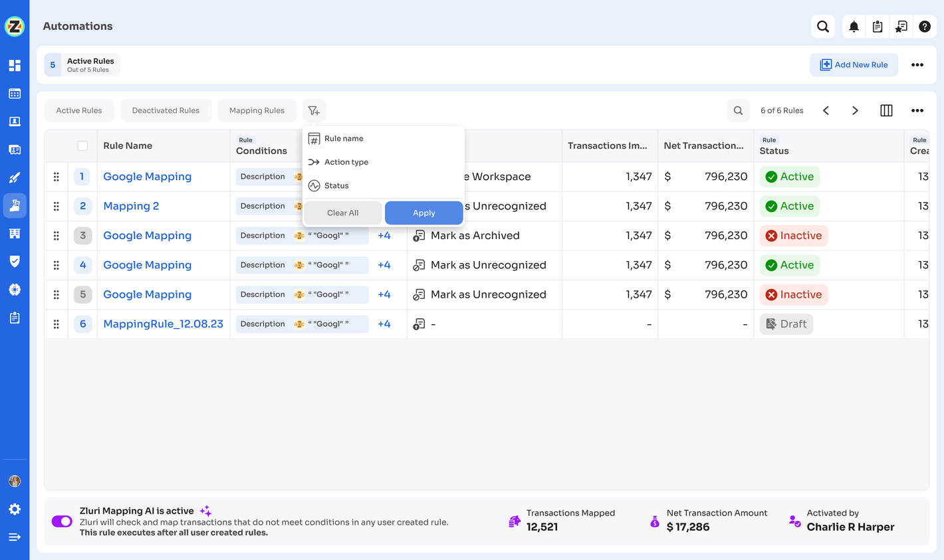Viewport: 944px width, 560px height.
Task: Click the drag handle for row 1
Action: (57, 177)
